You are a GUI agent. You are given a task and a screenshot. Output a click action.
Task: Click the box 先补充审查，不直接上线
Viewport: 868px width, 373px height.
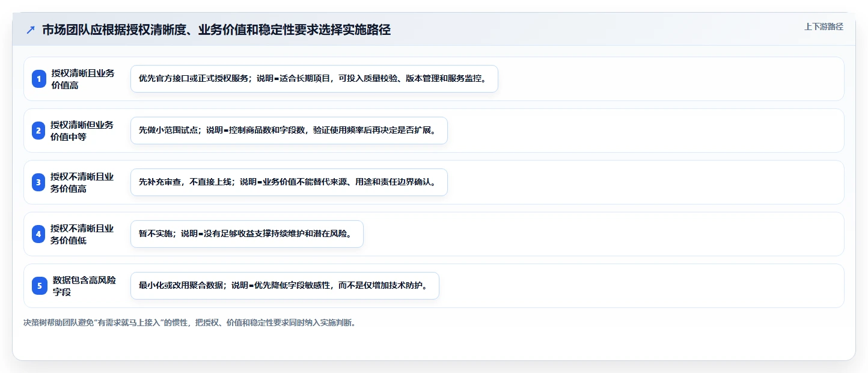[x=289, y=182]
